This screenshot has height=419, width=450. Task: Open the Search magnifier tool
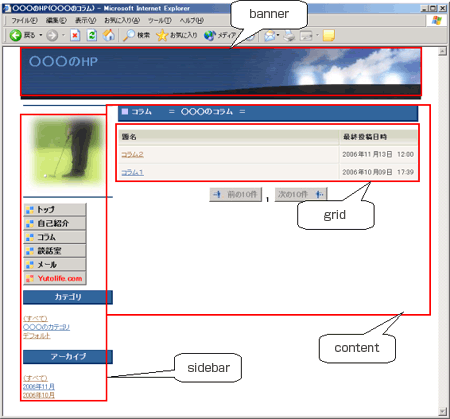(x=137, y=35)
